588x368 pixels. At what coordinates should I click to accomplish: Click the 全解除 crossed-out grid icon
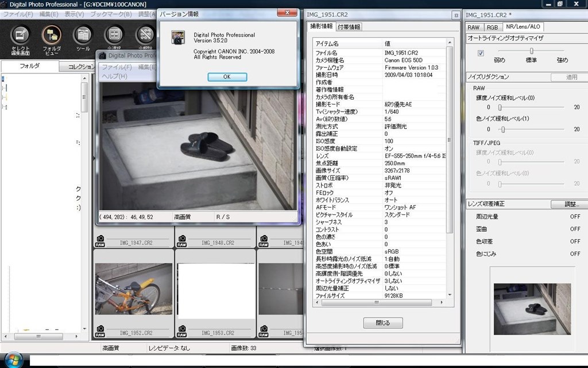pos(145,35)
